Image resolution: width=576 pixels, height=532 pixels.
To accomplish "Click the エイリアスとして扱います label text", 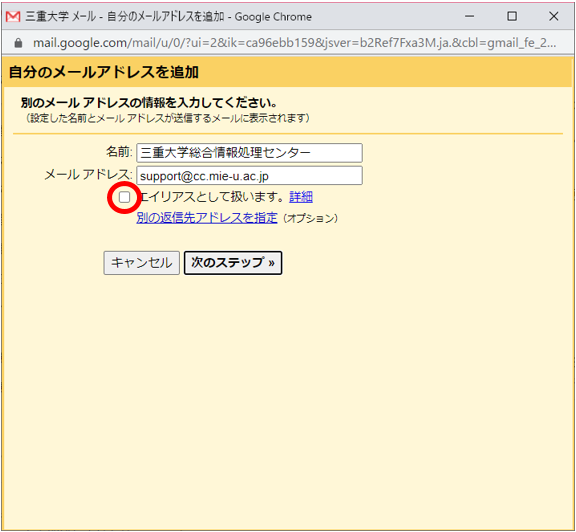I will pyautogui.click(x=212, y=197).
